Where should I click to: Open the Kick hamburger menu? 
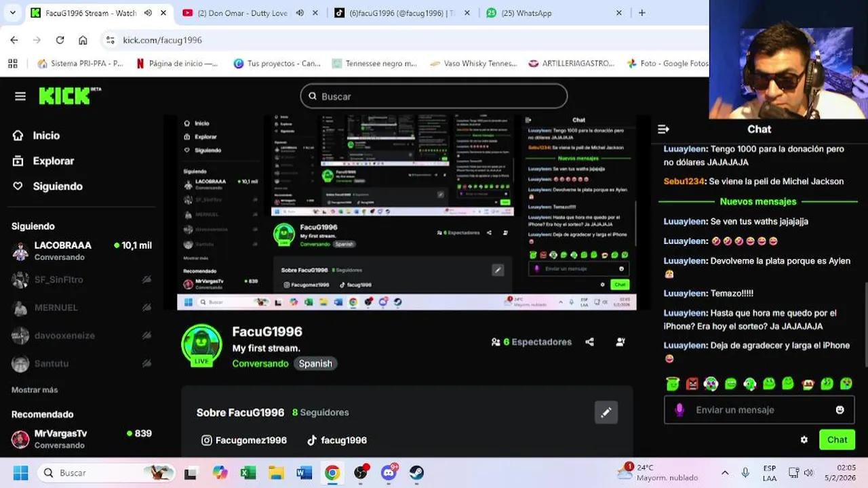click(x=20, y=96)
